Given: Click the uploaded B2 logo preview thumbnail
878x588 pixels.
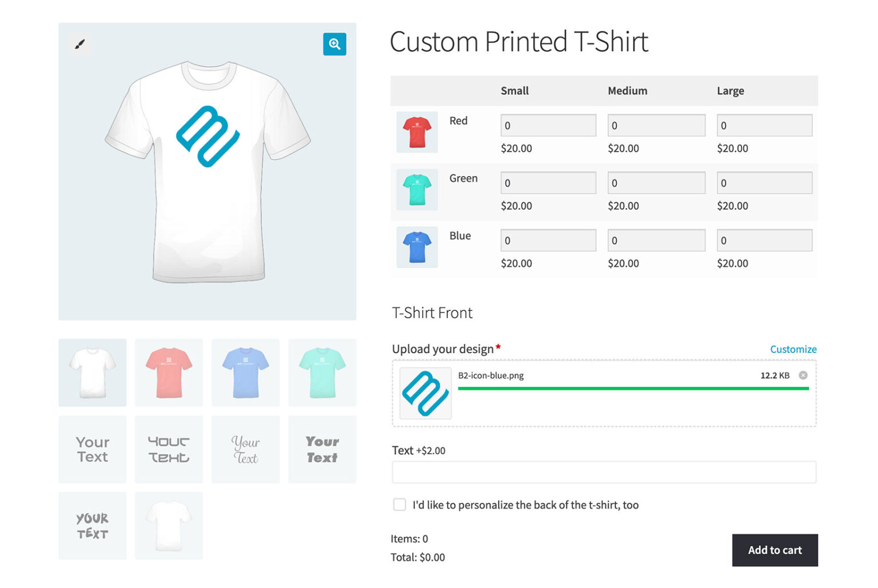Looking at the screenshot, I should tap(425, 393).
